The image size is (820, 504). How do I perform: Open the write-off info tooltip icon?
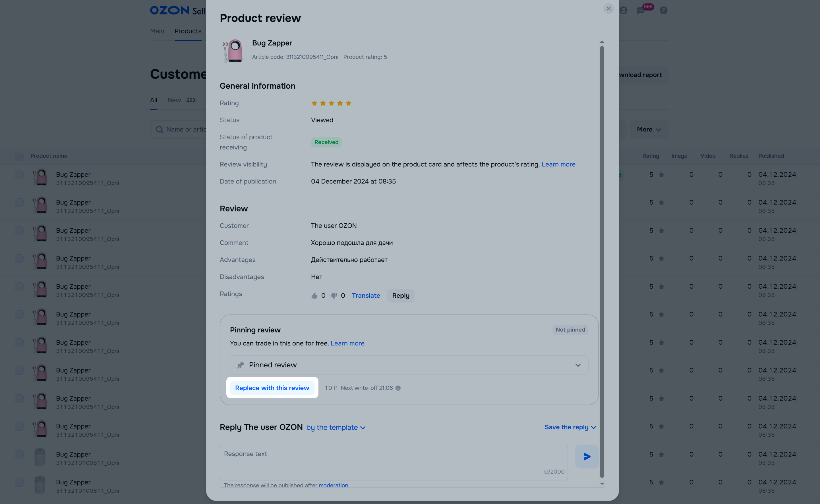(x=398, y=388)
